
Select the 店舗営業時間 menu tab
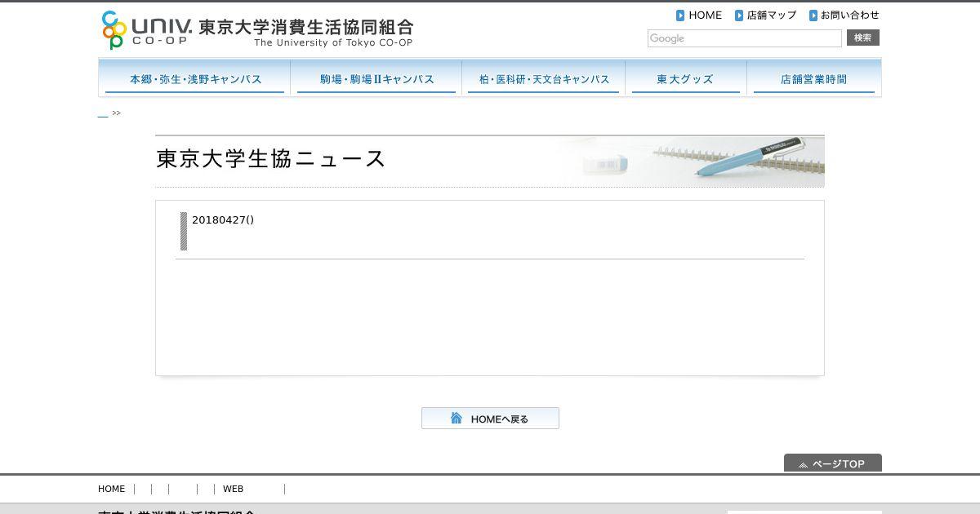pyautogui.click(x=814, y=78)
